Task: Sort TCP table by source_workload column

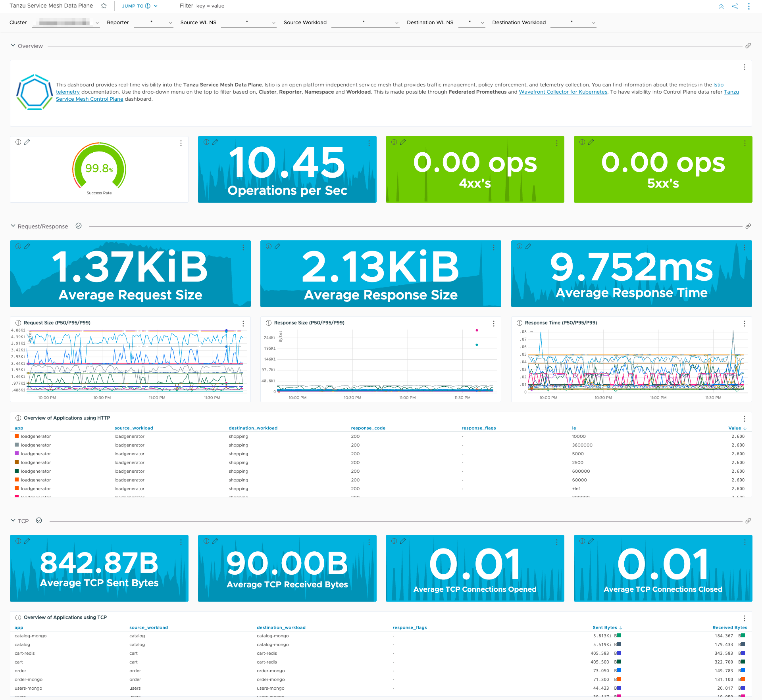Action: [148, 627]
